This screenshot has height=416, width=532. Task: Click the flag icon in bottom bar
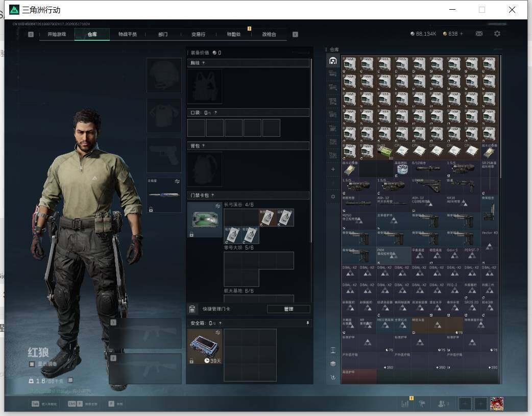tap(422, 404)
